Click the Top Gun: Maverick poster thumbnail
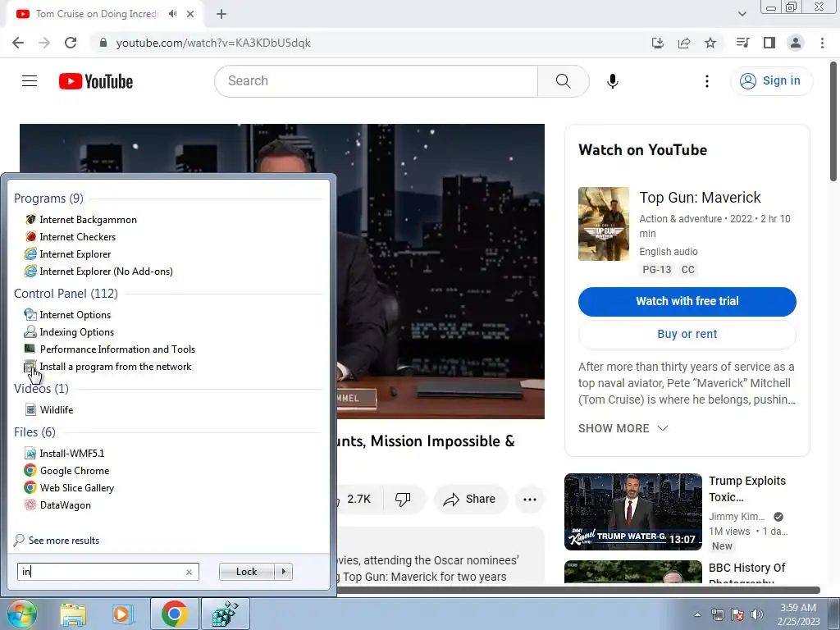This screenshot has height=630, width=840. 604,223
